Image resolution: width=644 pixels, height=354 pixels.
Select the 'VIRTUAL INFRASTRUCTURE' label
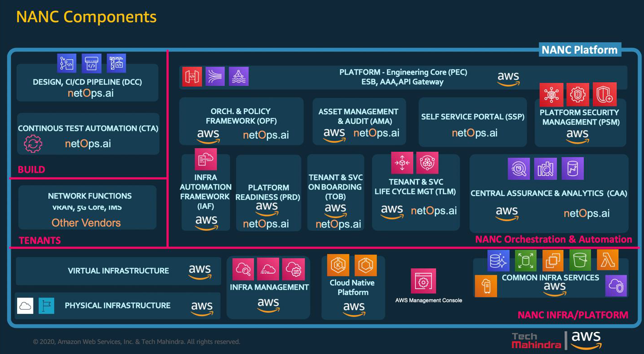[118, 271]
